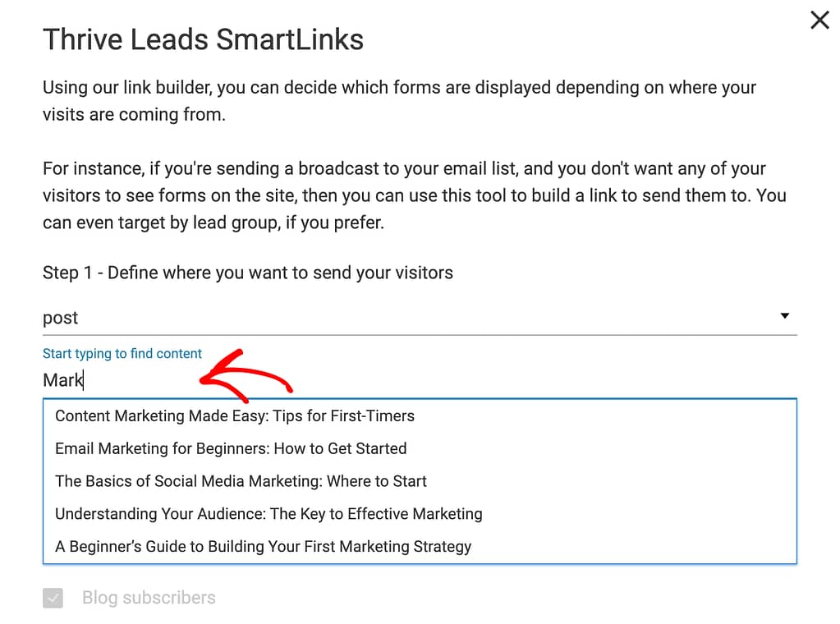Toggle the Blog subscribers checkbox
Viewport: 840px width, 624px height.
click(53, 598)
